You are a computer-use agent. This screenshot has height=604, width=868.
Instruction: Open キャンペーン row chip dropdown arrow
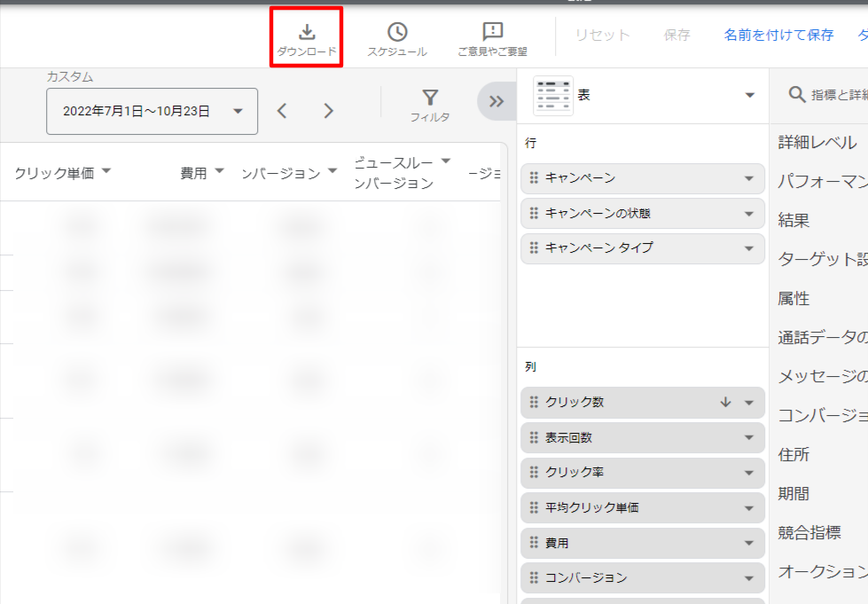coord(748,178)
